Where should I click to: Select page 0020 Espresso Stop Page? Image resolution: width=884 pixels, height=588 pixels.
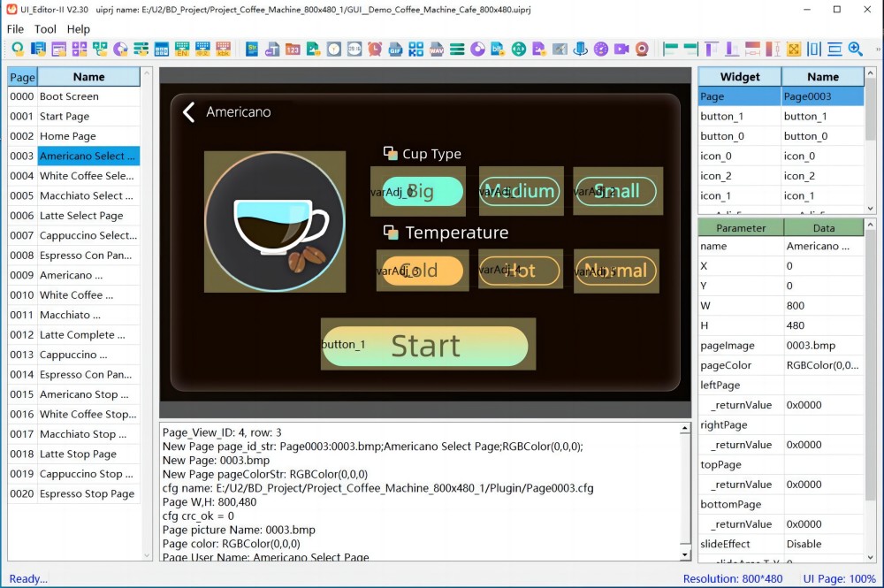(74, 493)
